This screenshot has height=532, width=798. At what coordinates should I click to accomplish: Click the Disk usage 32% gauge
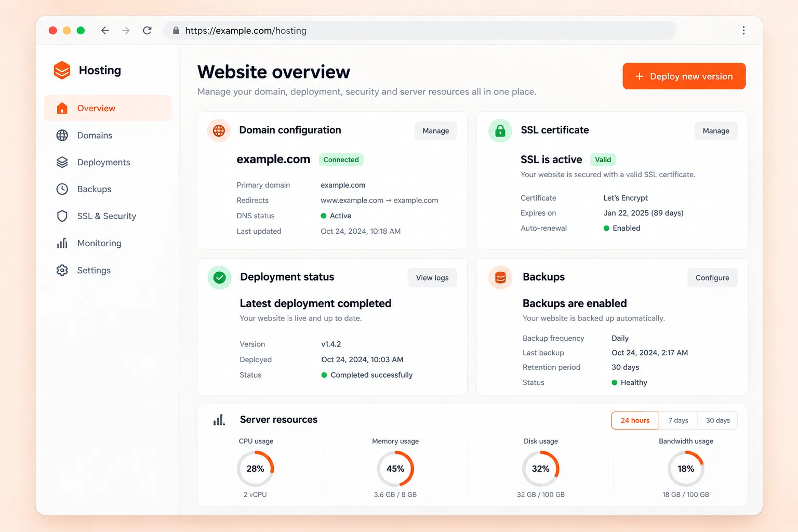(x=541, y=469)
